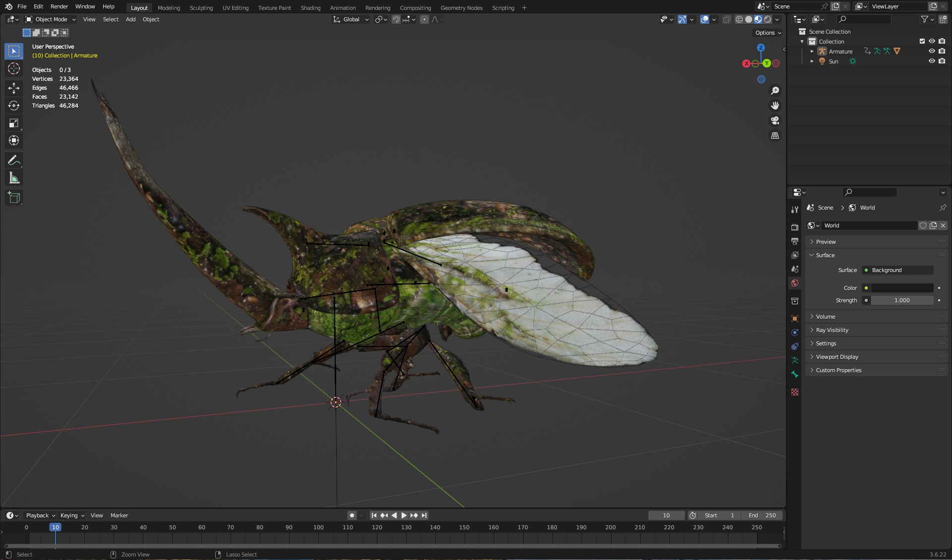This screenshot has height=560, width=952.
Task: Click the Options button in viewport
Action: click(x=768, y=33)
